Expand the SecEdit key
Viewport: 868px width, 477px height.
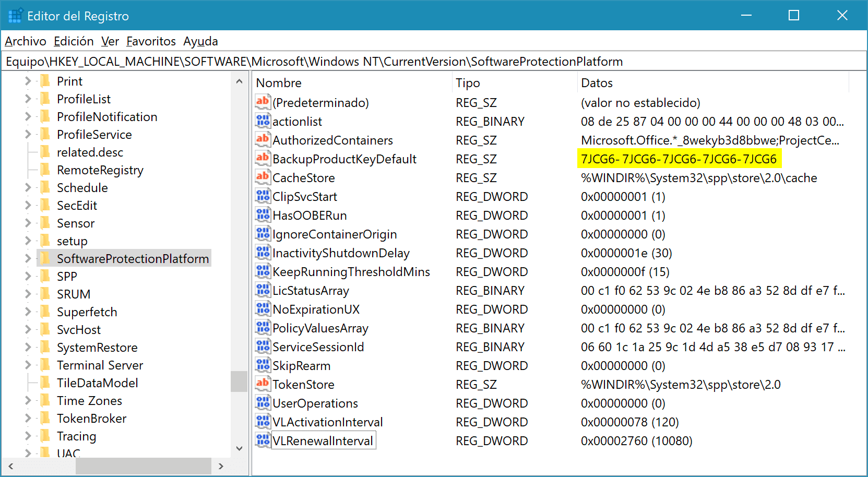pos(28,205)
